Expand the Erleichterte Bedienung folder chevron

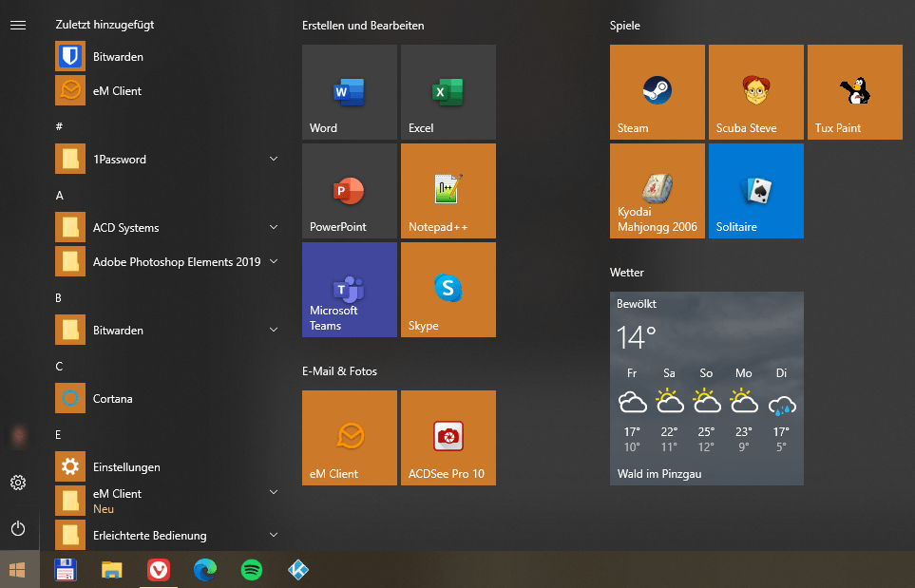274,535
